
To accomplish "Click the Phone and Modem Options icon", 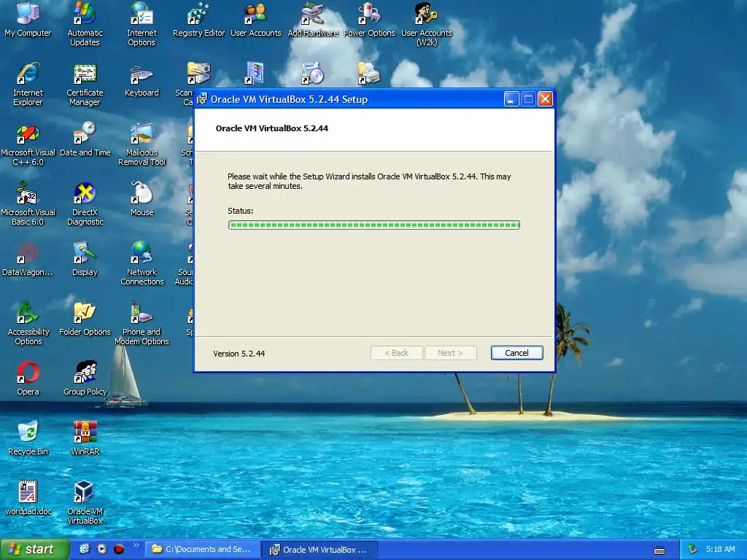I will (142, 323).
